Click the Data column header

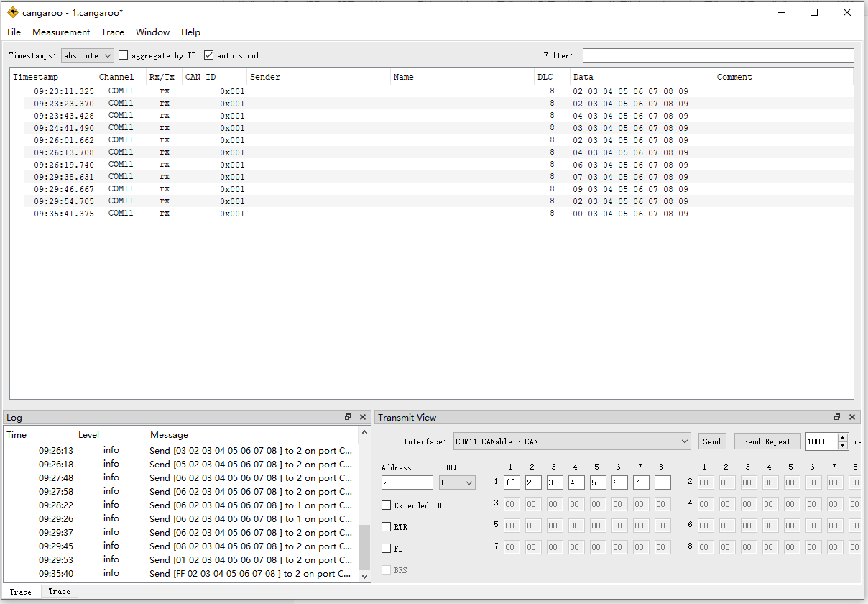[642, 77]
